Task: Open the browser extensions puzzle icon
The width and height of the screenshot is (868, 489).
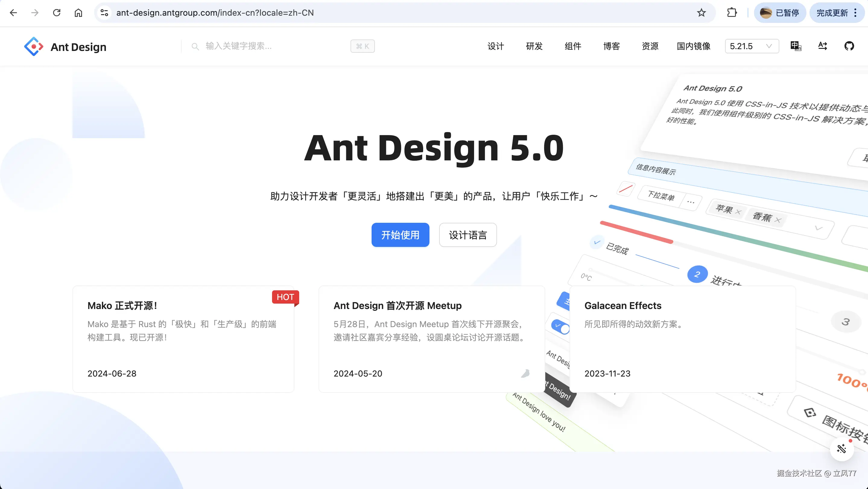Action: click(732, 13)
